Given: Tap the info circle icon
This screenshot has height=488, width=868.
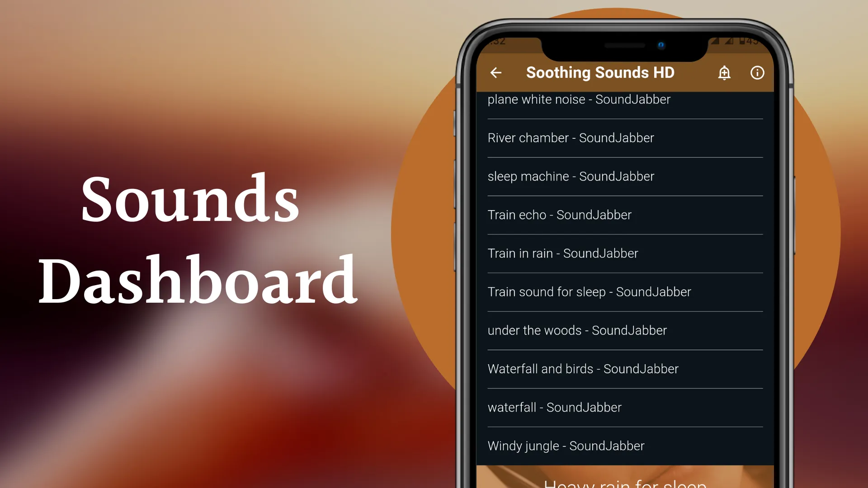Looking at the screenshot, I should [757, 73].
